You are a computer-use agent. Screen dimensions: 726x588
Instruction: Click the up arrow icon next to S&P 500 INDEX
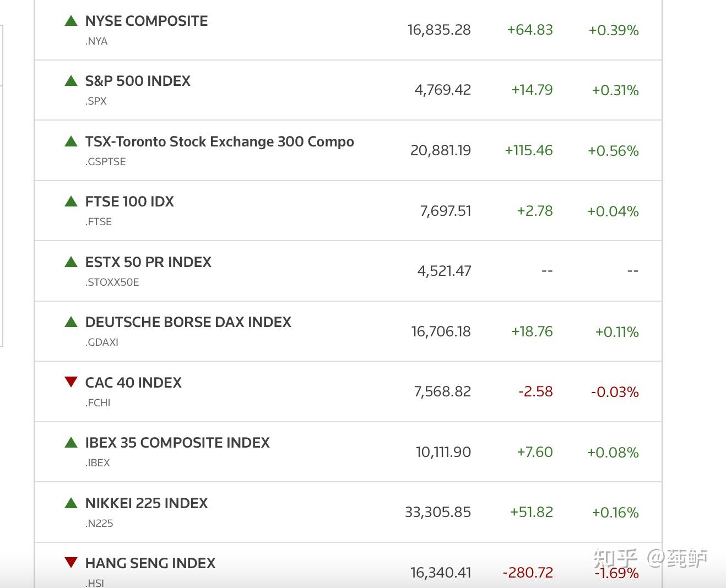coord(71,81)
